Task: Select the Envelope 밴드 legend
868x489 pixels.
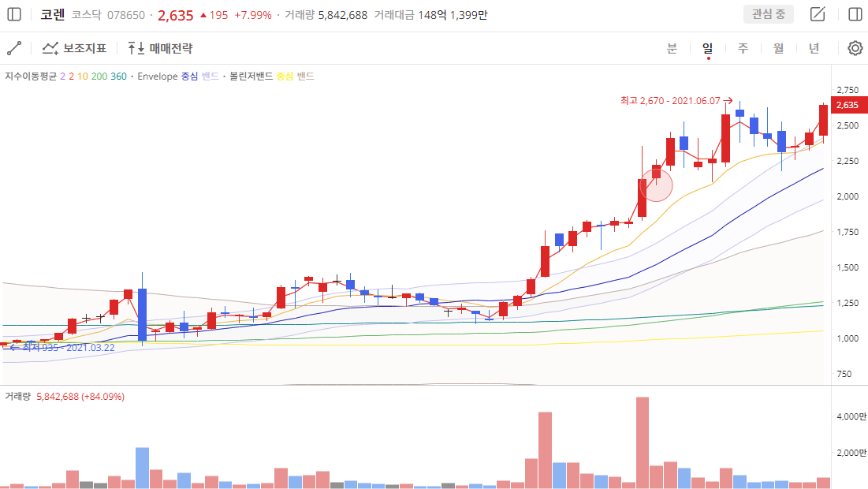Action: coord(210,77)
